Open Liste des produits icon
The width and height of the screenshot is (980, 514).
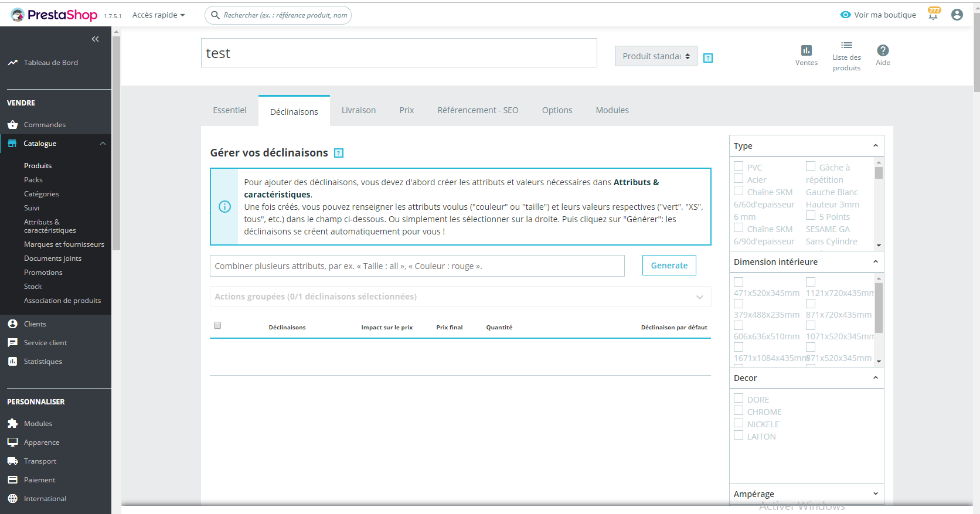pos(846,45)
